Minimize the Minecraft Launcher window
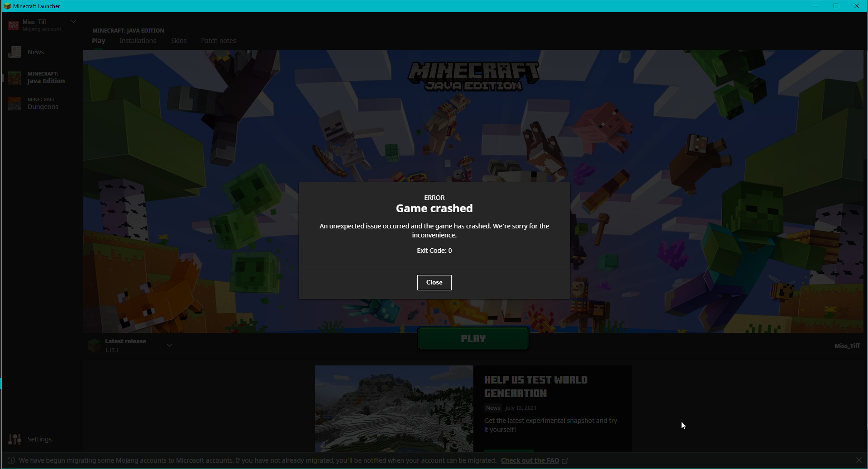Image resolution: width=868 pixels, height=469 pixels. click(x=816, y=6)
